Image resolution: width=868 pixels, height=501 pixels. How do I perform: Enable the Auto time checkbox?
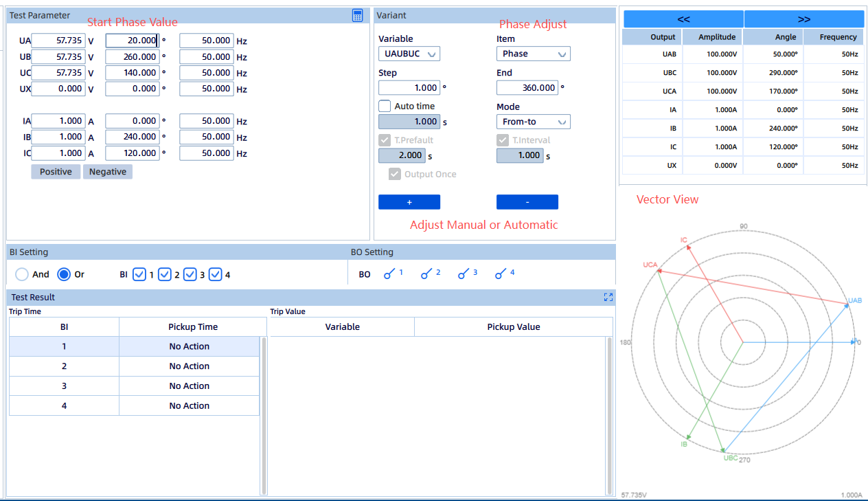(385, 107)
